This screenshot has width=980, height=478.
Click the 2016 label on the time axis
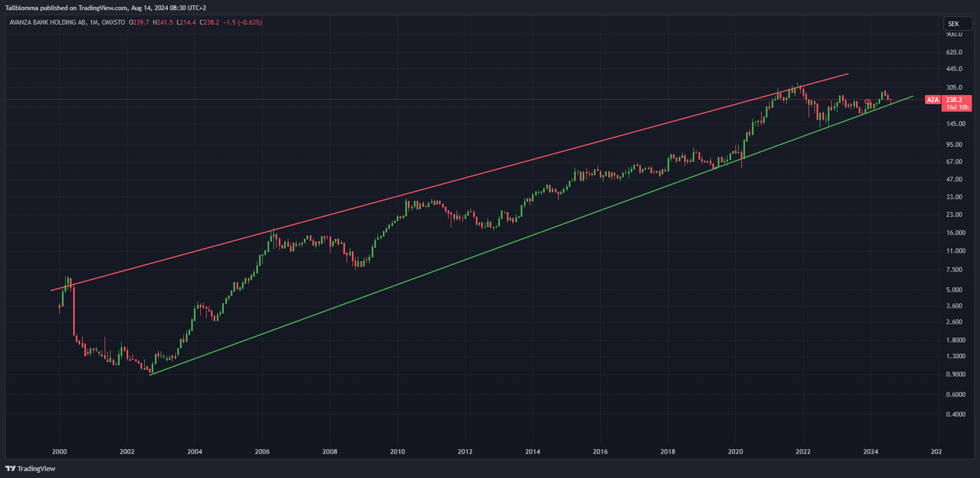coord(600,451)
